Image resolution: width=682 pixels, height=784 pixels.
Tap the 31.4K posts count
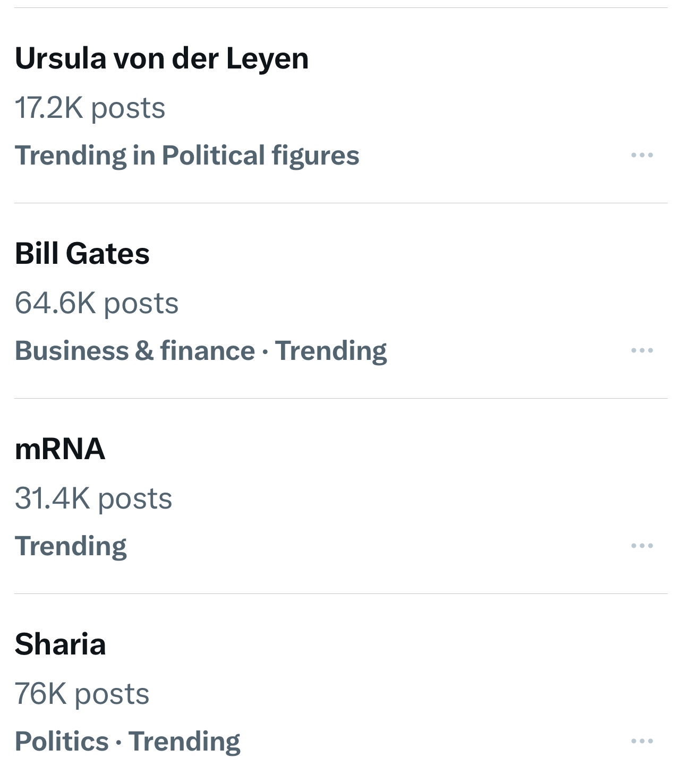93,498
